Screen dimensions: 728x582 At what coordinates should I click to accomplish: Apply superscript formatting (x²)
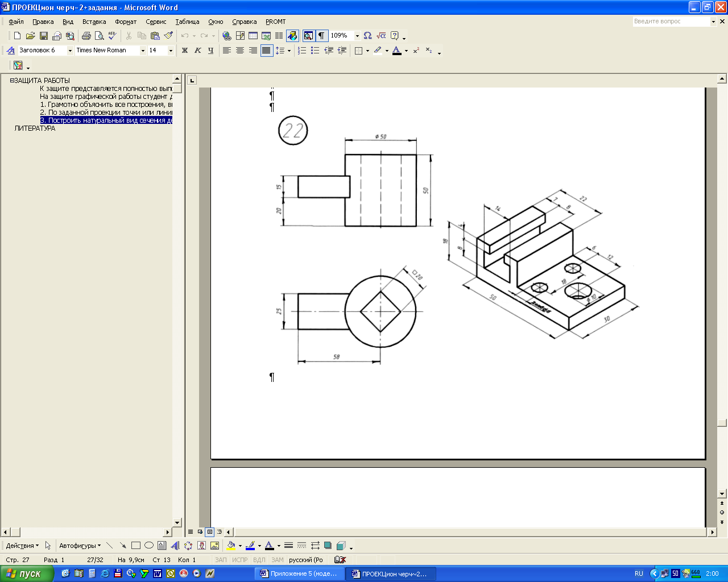(416, 51)
